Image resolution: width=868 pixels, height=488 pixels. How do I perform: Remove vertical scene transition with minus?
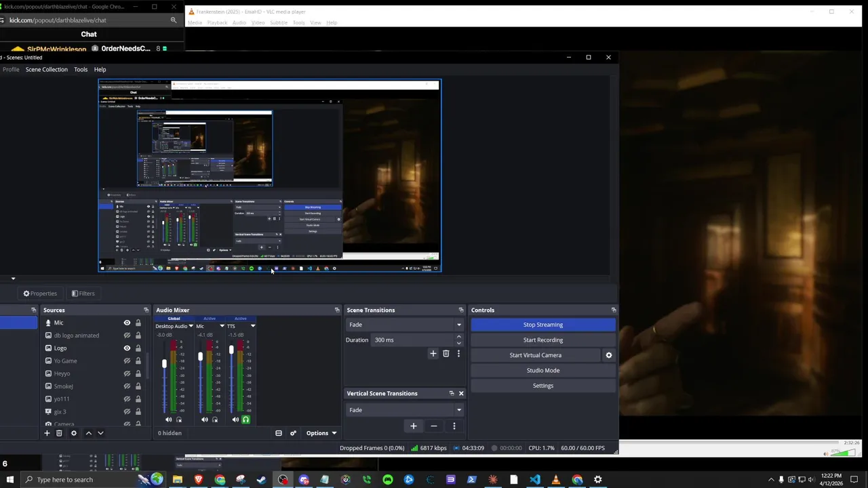pyautogui.click(x=434, y=426)
